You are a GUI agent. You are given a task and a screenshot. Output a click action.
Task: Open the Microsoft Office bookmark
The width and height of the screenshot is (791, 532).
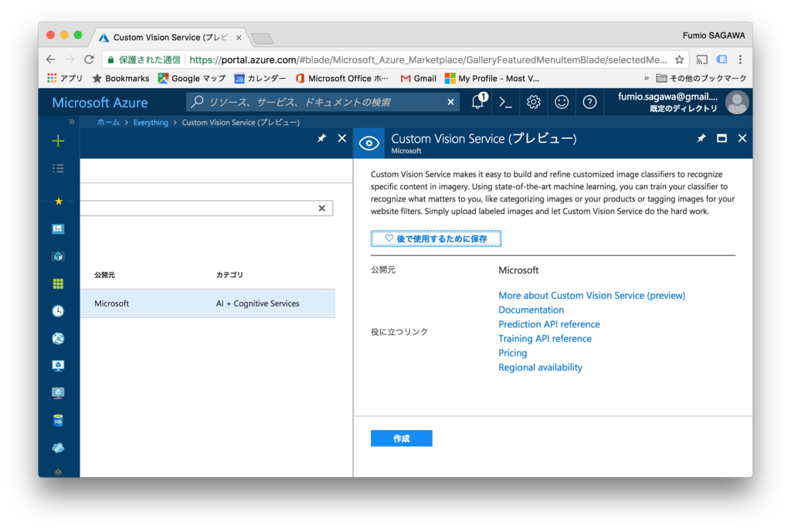coord(342,79)
